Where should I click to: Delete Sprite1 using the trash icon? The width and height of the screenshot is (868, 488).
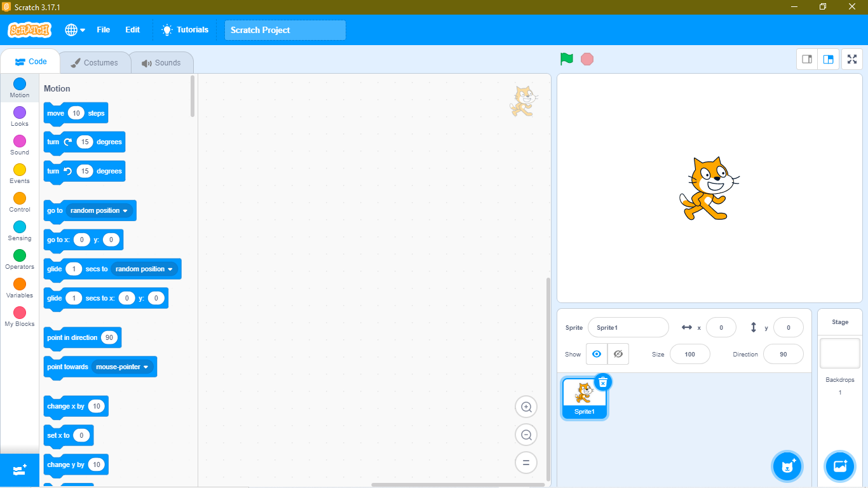coord(603,383)
